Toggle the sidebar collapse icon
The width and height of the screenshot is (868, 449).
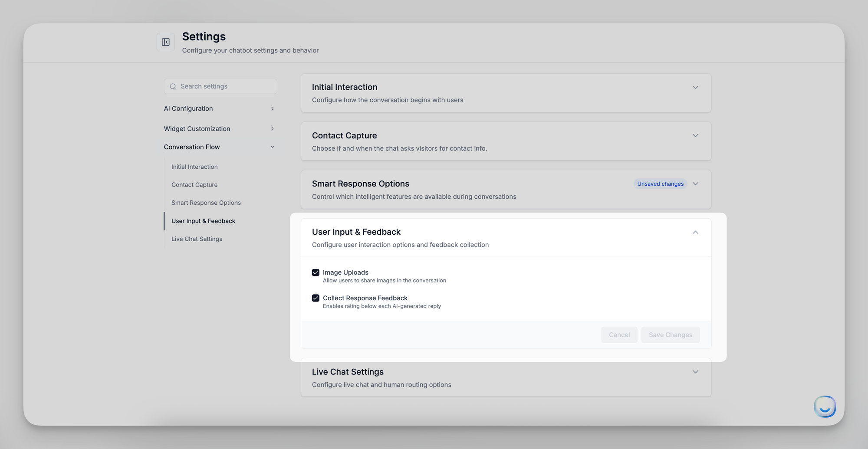coord(165,42)
